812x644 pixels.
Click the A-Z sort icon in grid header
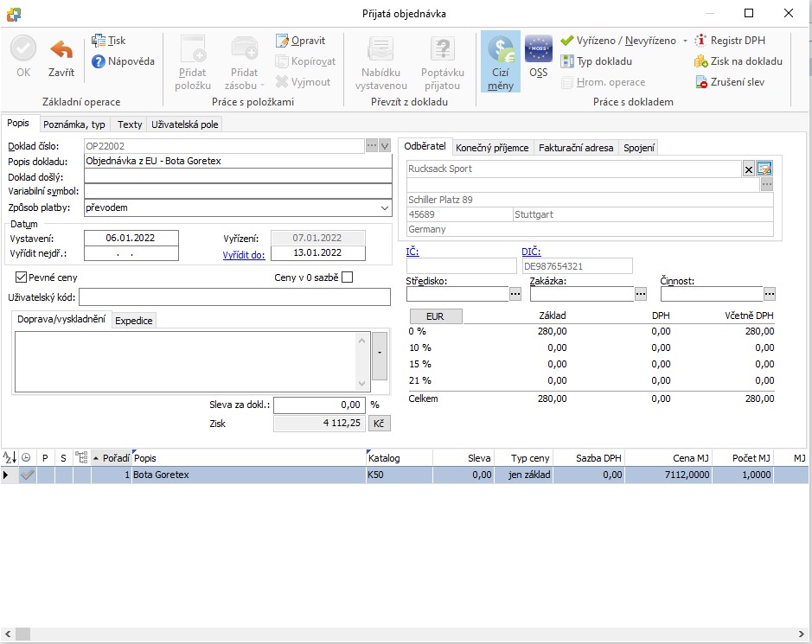point(10,457)
